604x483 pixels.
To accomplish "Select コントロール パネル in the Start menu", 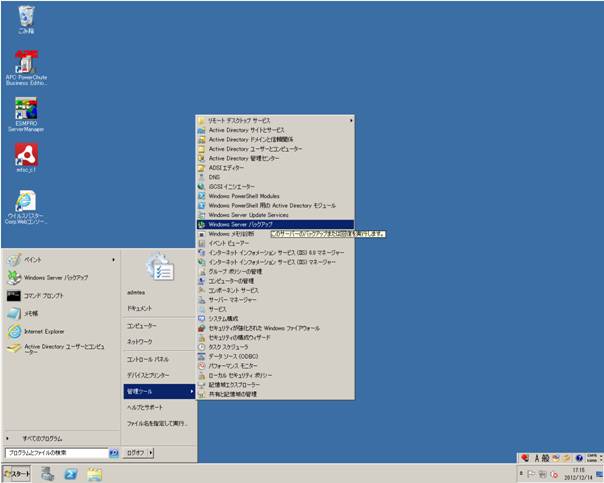I will coord(147,358).
